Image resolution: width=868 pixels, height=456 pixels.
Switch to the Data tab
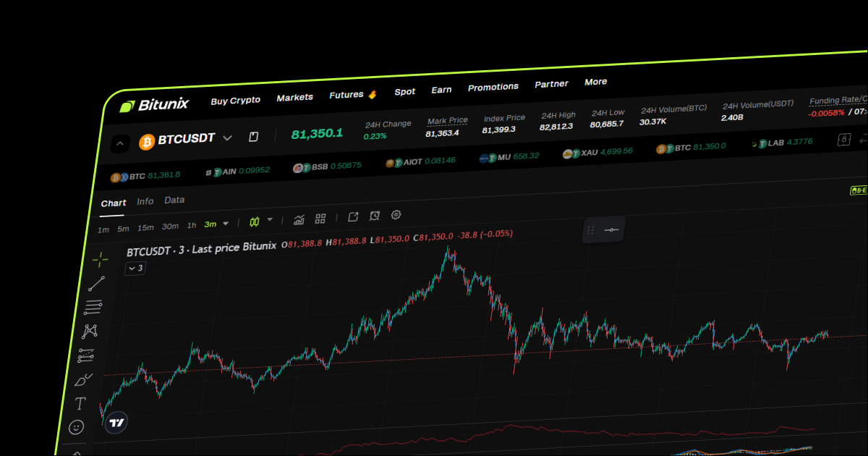tap(174, 200)
